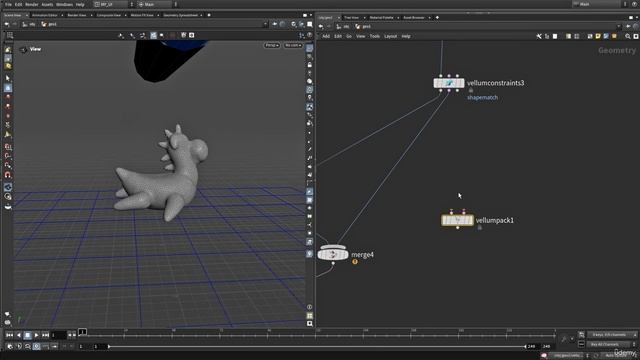
Task: Toggle the display points icon in right viewport toolbar
Action: pos(310,133)
